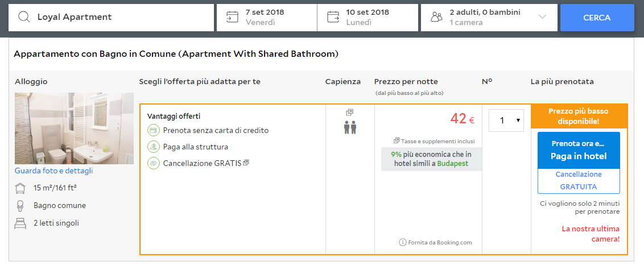Expand the guests and rooms dropdown
This screenshot has height=266, width=644.
click(x=542, y=17)
